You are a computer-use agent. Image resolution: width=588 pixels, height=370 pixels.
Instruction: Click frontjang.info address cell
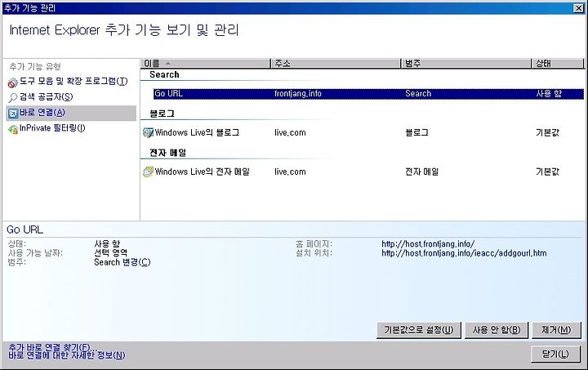pyautogui.click(x=298, y=94)
